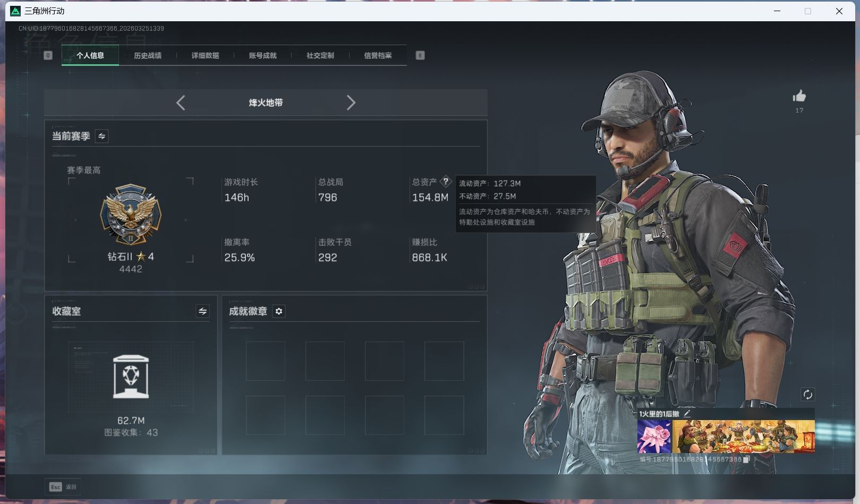This screenshot has height=504, width=860.
Task: Click the pink flower avatar thumbnail
Action: click(654, 437)
